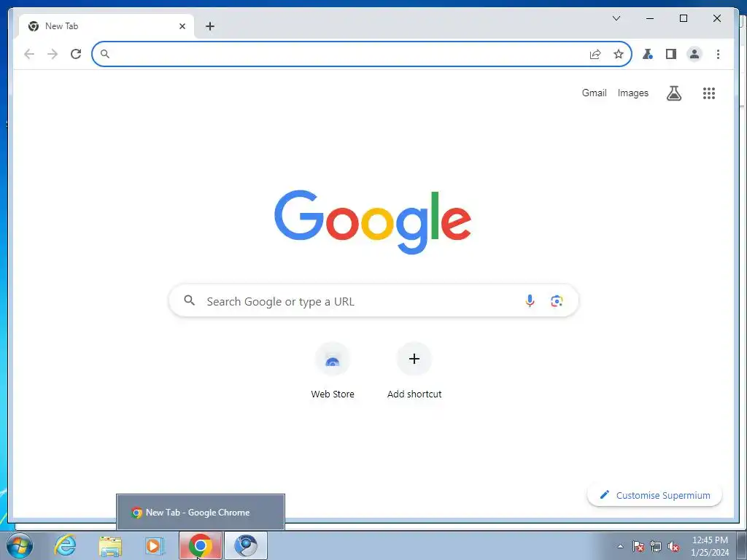Open the profile avatar menu

(694, 54)
